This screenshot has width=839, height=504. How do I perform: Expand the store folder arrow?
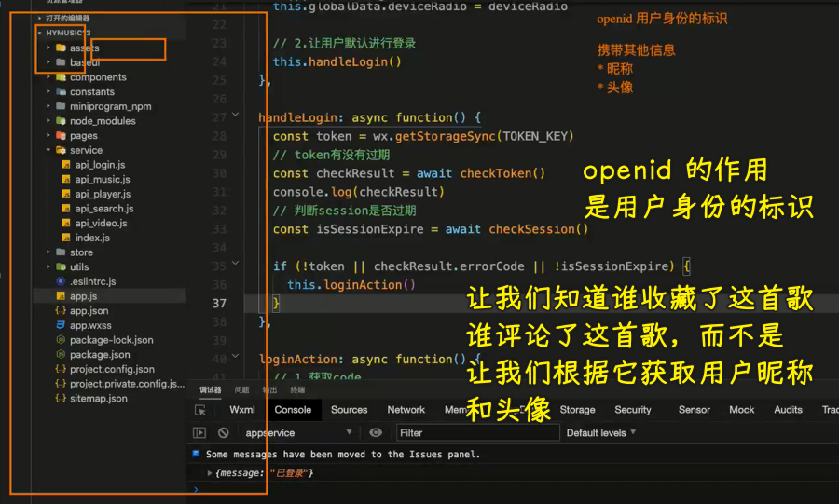48,252
